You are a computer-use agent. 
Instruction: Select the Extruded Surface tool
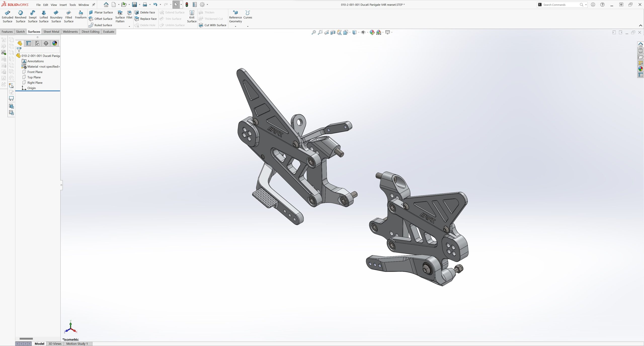(7, 16)
